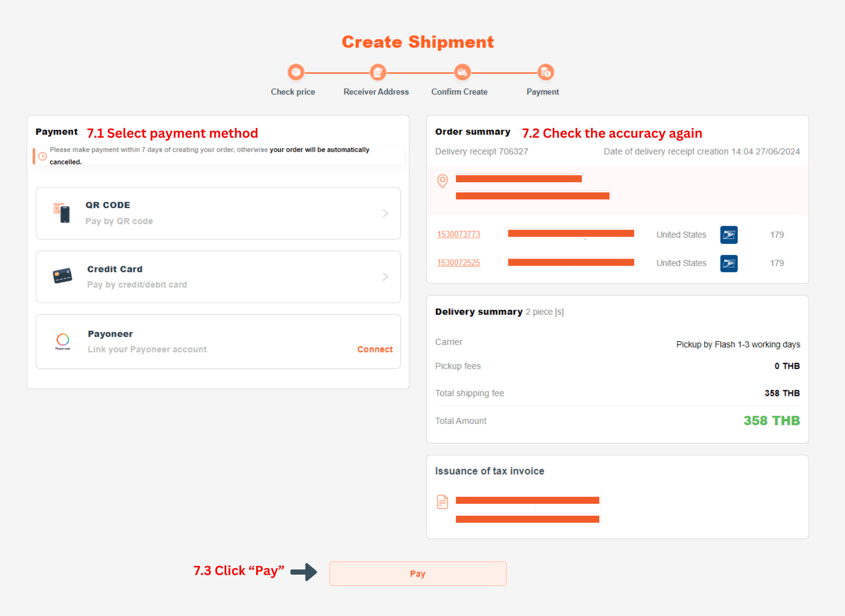The width and height of the screenshot is (845, 616).
Task: Expand the QR CODE payment option chevron
Action: click(x=385, y=213)
